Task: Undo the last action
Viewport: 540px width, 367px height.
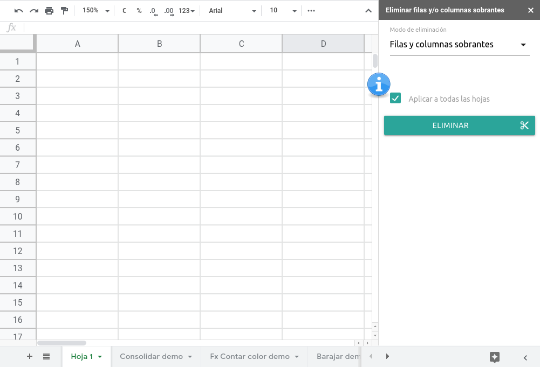Action: coord(19,11)
